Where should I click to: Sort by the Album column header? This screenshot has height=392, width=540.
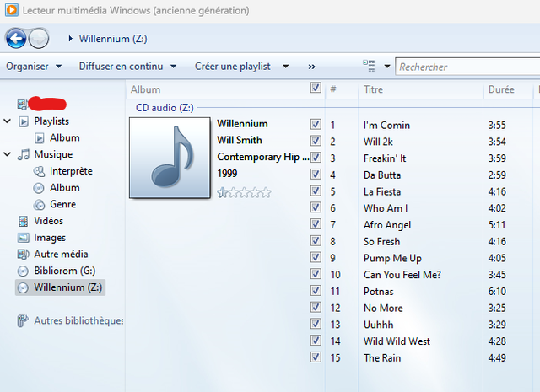point(145,89)
